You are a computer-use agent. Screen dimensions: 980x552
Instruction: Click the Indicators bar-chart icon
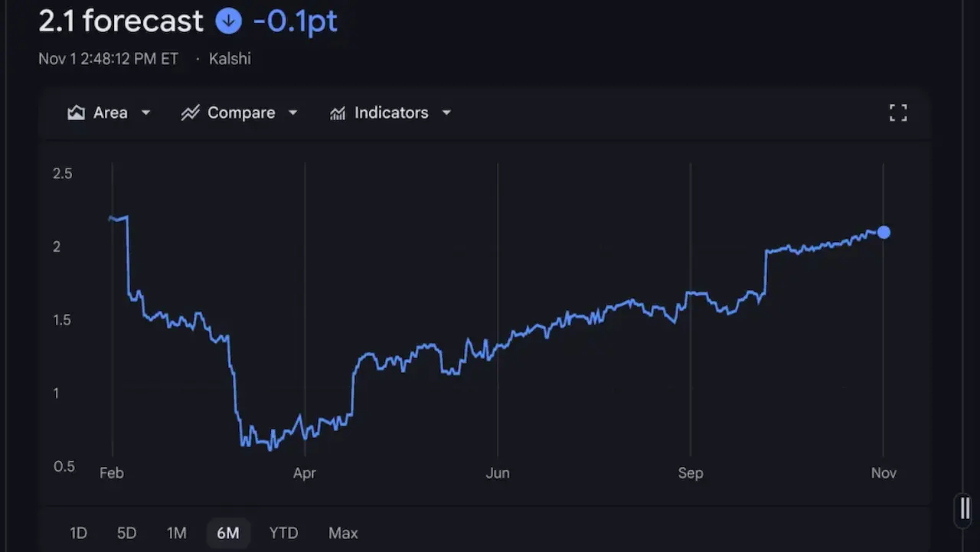(x=337, y=113)
